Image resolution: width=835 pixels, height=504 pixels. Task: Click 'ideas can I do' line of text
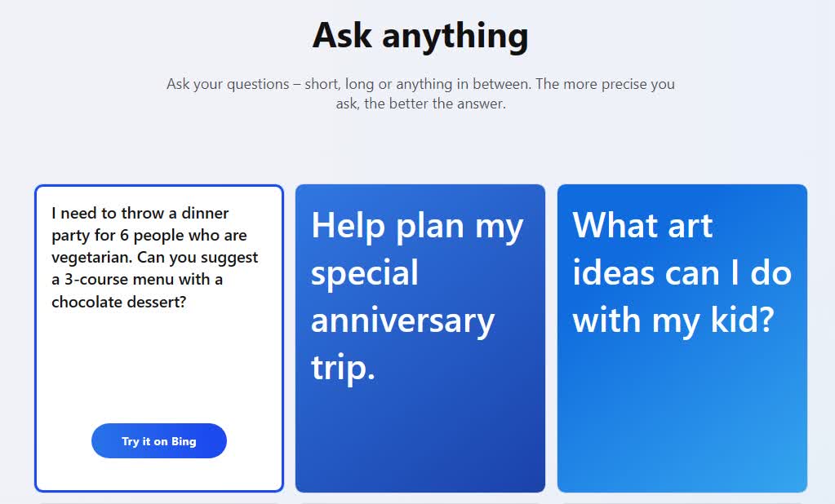[x=682, y=273]
